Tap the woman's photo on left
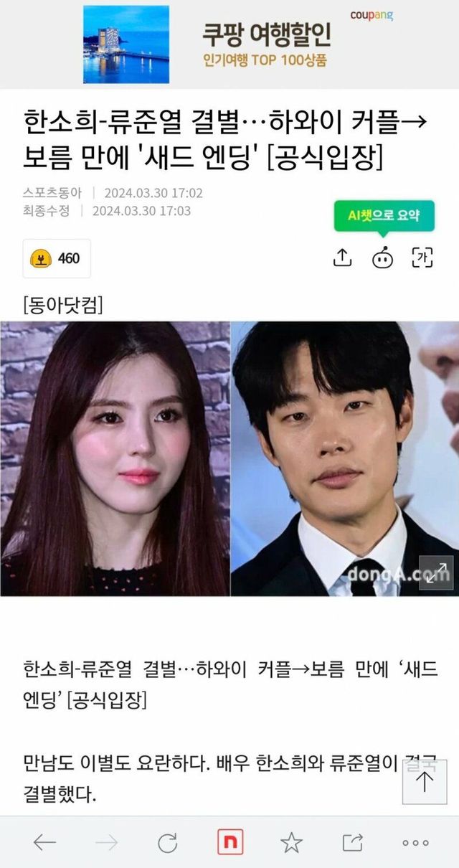 tap(115, 458)
